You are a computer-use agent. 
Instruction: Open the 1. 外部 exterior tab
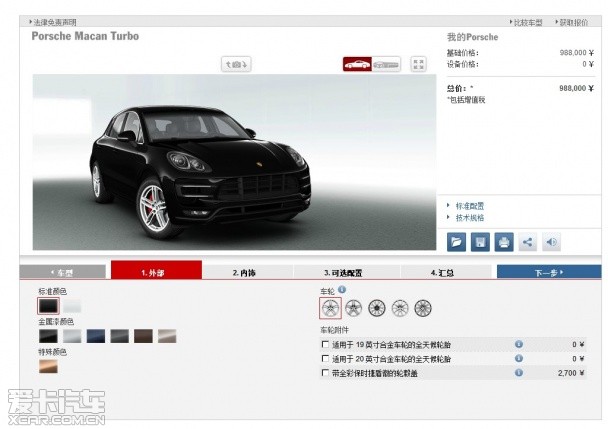coord(156,270)
